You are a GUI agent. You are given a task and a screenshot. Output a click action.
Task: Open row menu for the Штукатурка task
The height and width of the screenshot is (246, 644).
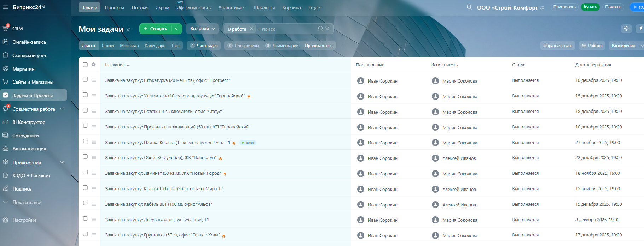(94, 80)
